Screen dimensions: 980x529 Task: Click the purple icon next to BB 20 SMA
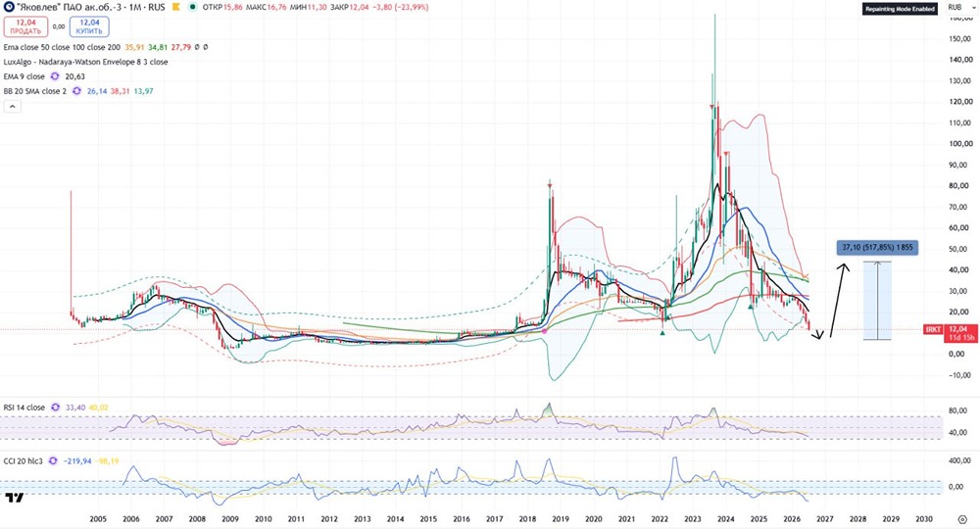pos(76,91)
